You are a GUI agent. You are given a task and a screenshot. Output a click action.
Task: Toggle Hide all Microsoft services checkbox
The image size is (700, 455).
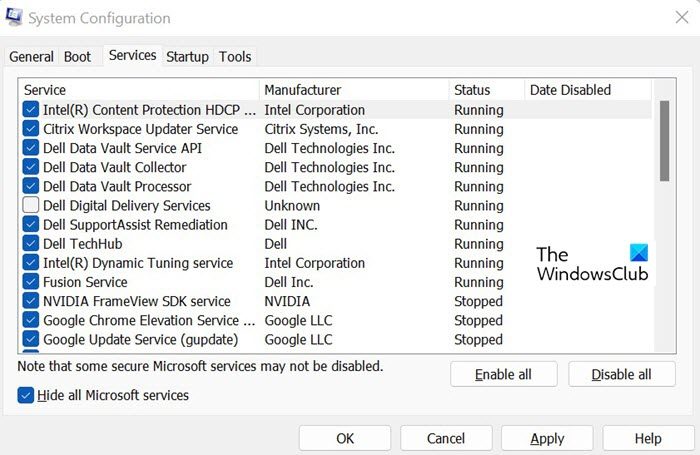pyautogui.click(x=25, y=395)
